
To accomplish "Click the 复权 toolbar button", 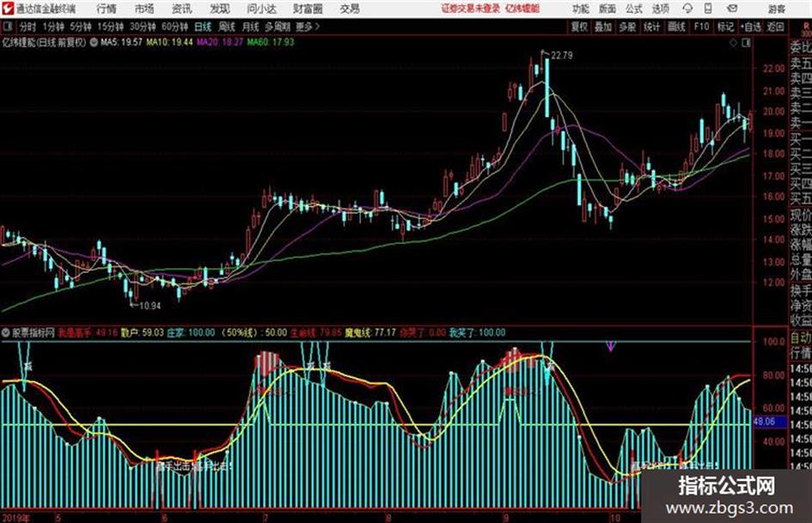I will point(578,27).
